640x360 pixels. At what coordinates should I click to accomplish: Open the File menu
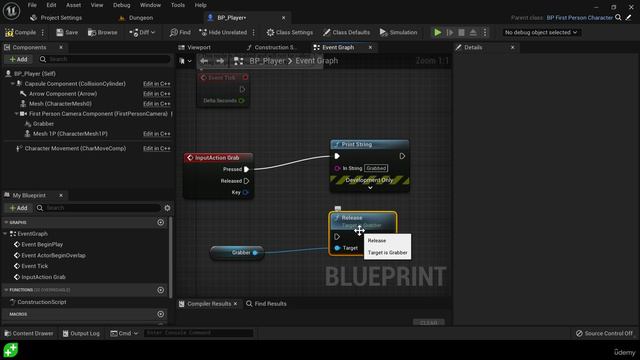pyautogui.click(x=32, y=5)
